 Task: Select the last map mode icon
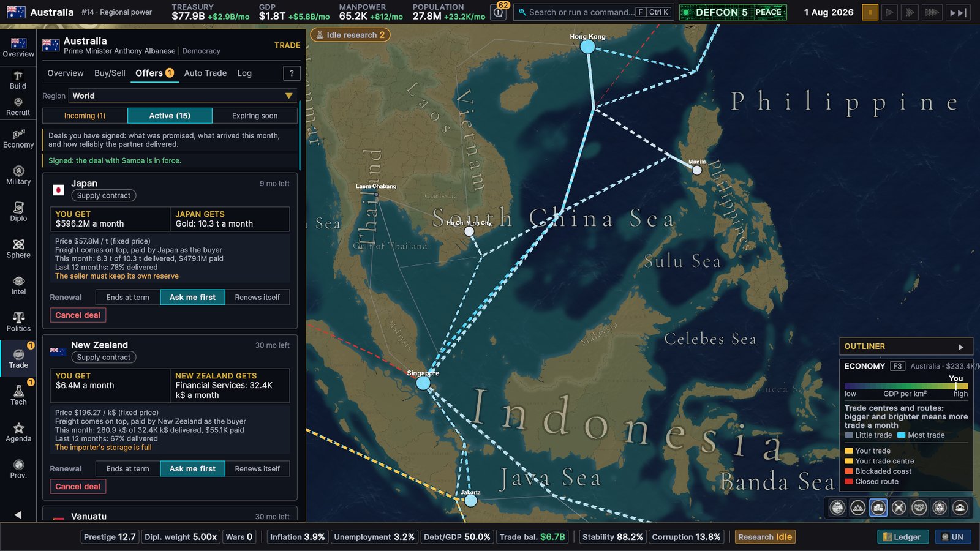(x=960, y=508)
